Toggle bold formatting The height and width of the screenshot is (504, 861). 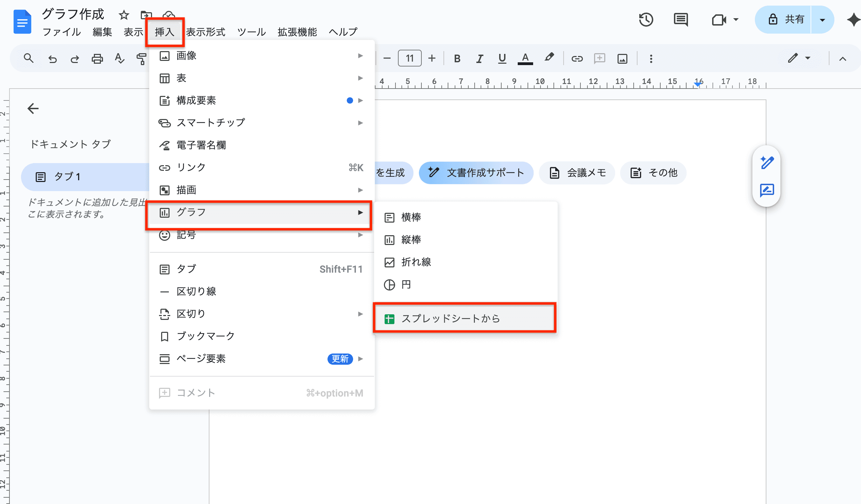pyautogui.click(x=457, y=58)
